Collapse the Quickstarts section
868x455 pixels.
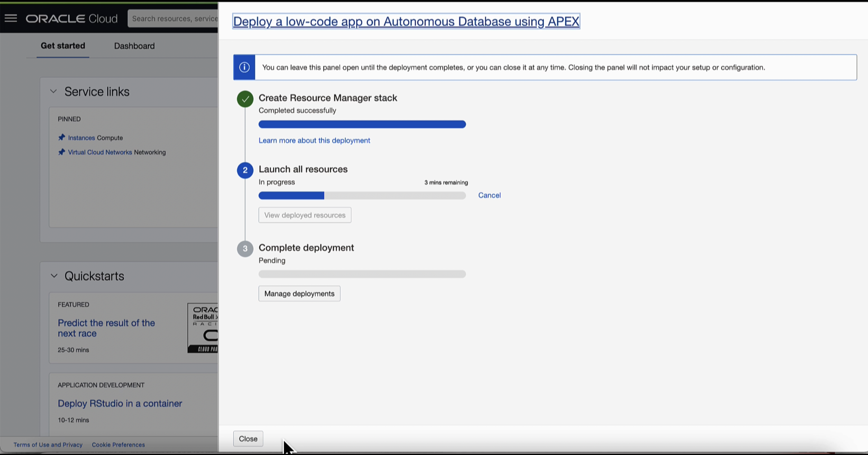(54, 276)
